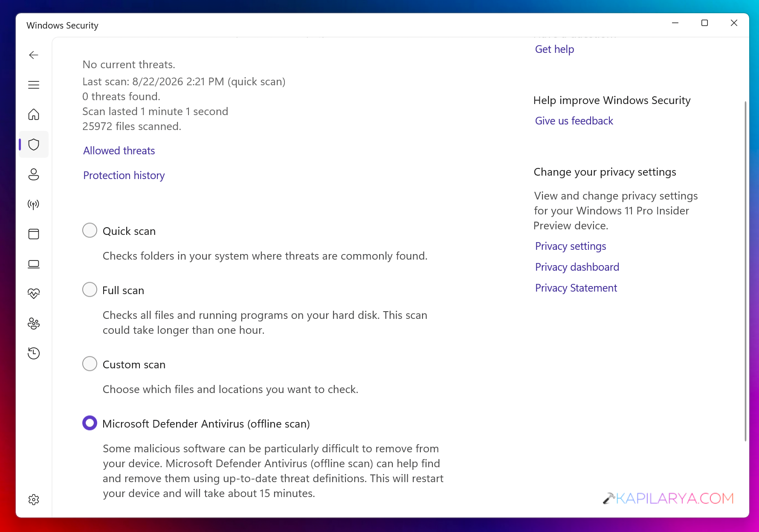
Task: Maximize the Windows Security window
Action: click(x=704, y=23)
